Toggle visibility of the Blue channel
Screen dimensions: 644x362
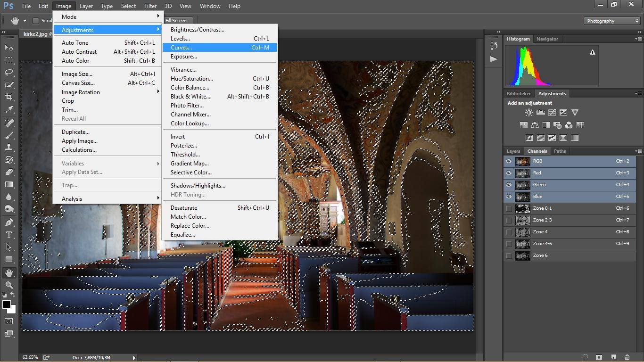509,197
